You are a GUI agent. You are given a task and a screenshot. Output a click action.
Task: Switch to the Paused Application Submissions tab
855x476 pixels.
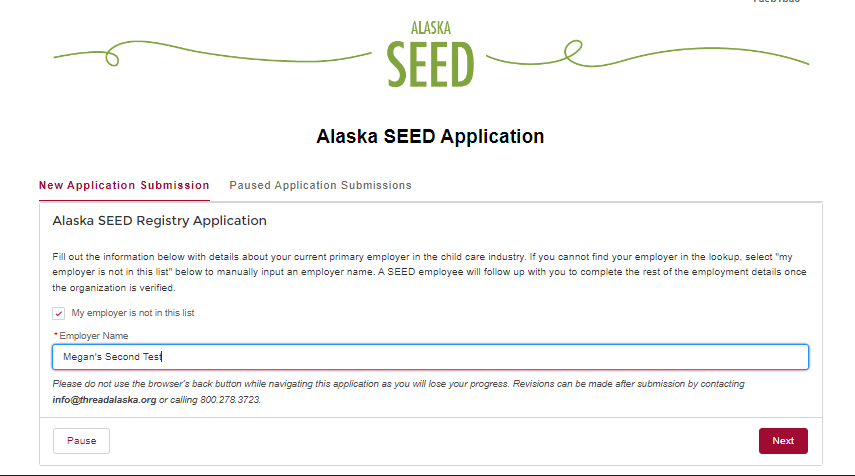click(320, 185)
